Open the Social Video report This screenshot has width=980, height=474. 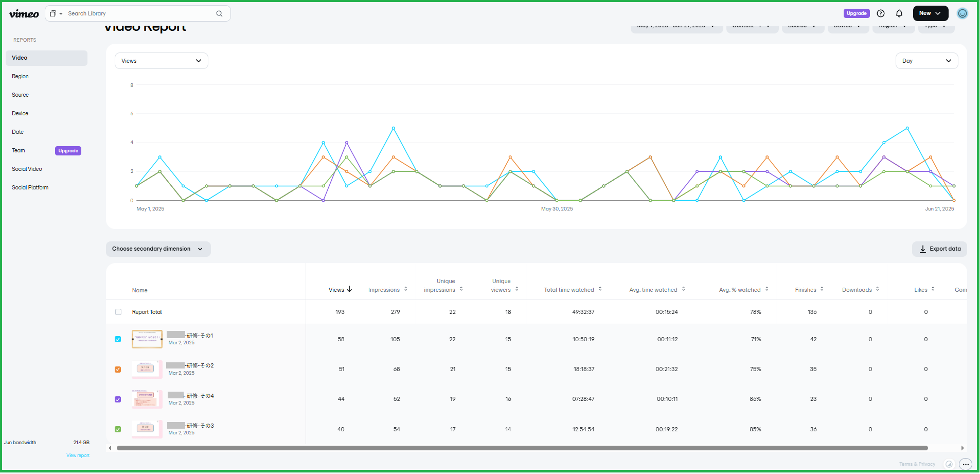[27, 169]
